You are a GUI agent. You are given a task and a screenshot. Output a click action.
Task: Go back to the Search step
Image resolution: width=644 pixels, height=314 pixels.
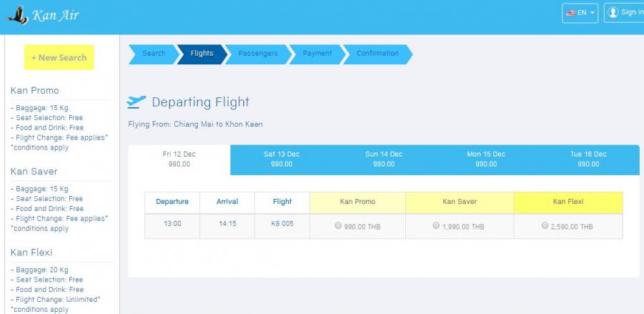(153, 54)
